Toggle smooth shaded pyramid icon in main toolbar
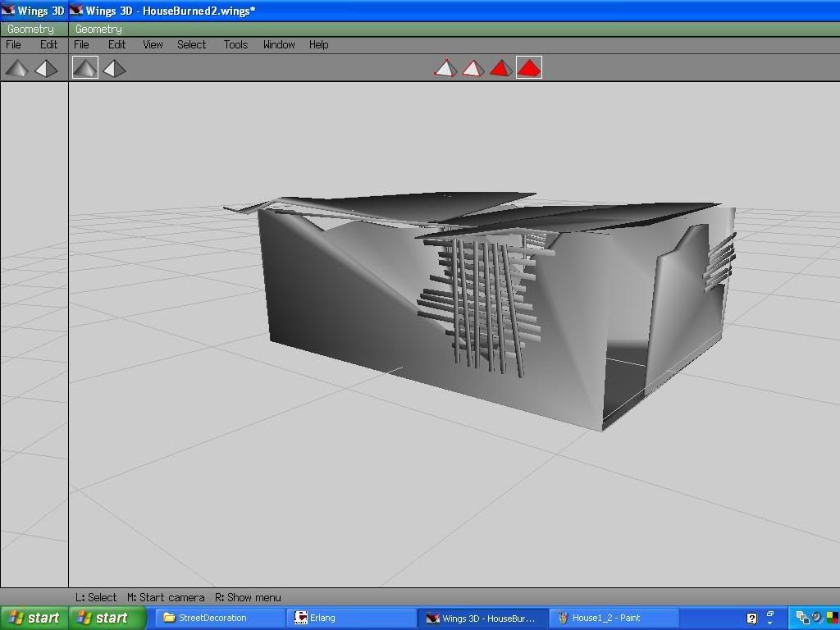The height and width of the screenshot is (630, 840). point(84,68)
